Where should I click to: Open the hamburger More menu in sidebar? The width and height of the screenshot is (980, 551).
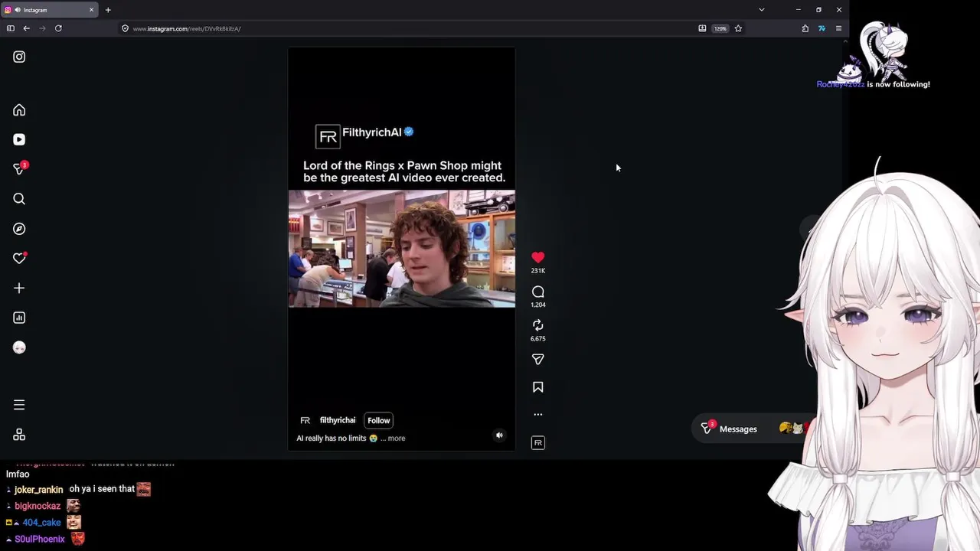19,405
